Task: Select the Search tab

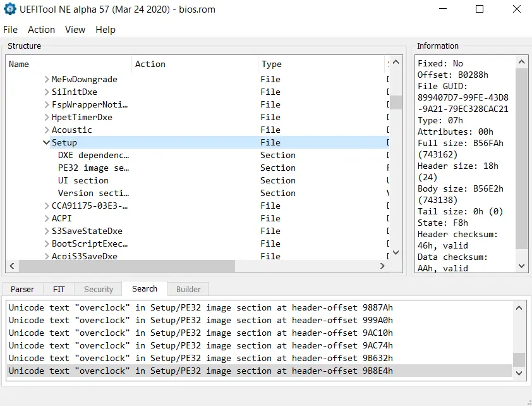Action: (x=145, y=288)
